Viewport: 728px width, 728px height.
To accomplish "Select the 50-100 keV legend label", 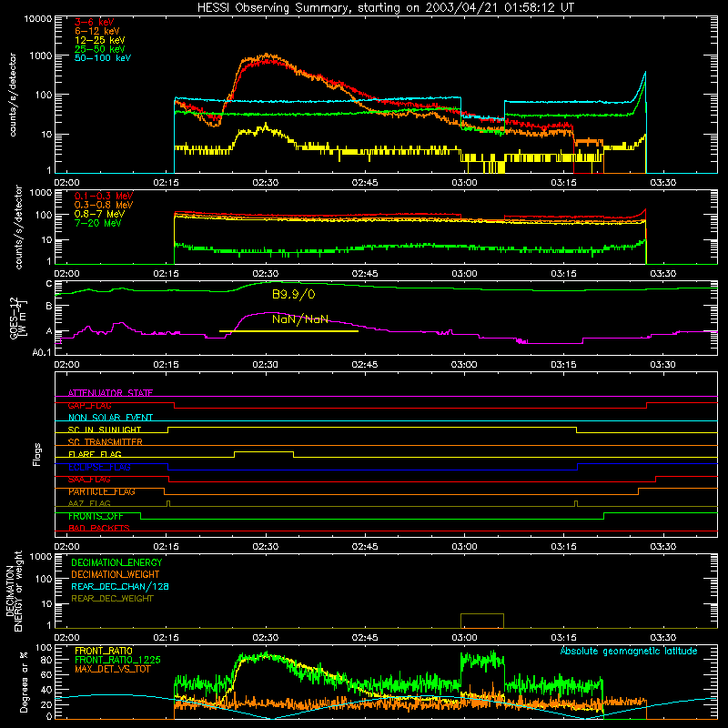I will coord(103,58).
